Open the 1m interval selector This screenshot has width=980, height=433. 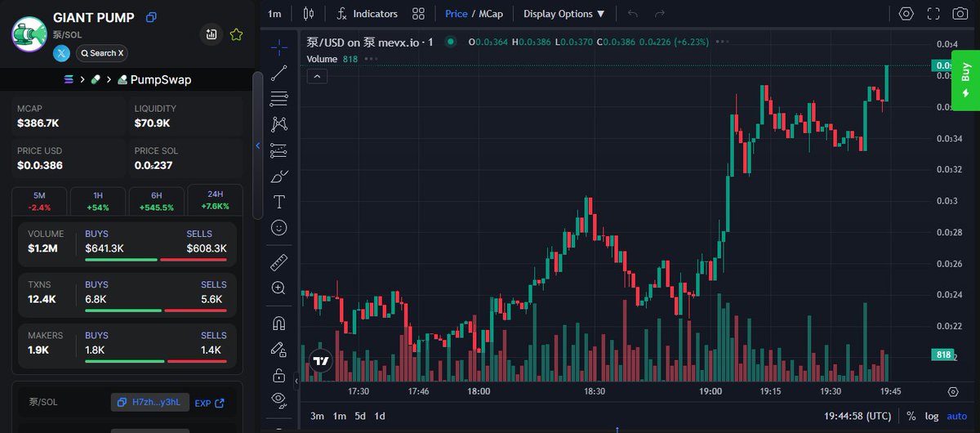pos(274,14)
